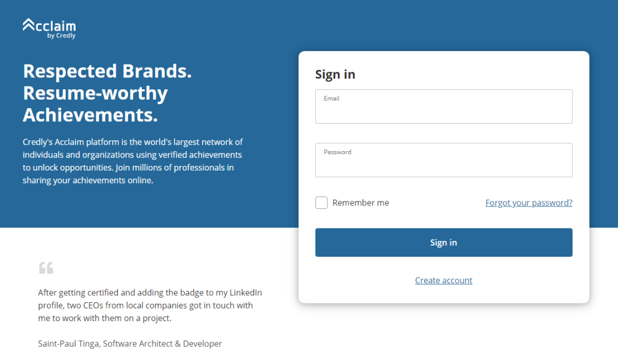Screen dimensions: 618x364
Task: Focus the Email input field
Action: click(444, 106)
